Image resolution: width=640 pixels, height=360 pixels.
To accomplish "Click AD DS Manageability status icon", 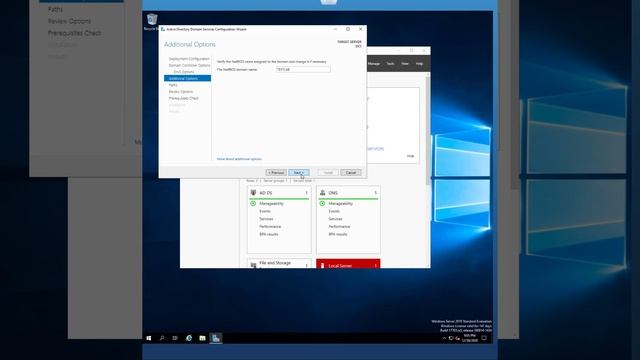I will click(x=253, y=203).
